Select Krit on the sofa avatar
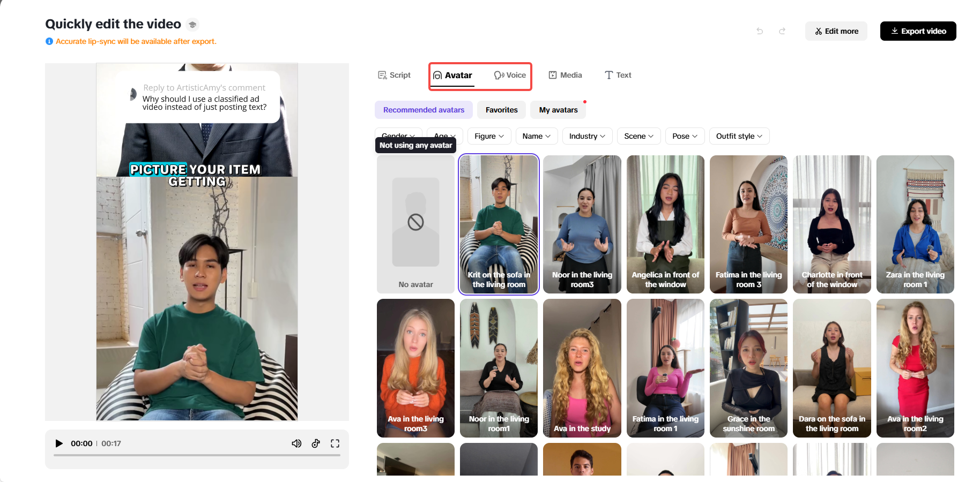Screen dimensions: 980x482 pos(499,224)
